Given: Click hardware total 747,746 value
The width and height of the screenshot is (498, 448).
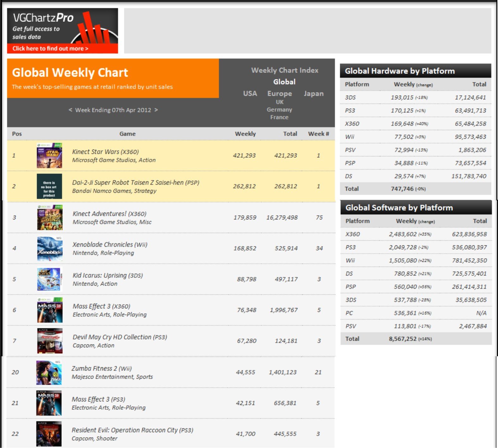Looking at the screenshot, I should (402, 189).
